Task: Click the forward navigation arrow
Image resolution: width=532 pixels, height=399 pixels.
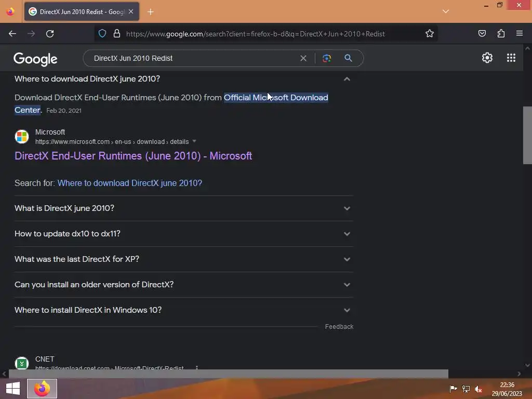Action: pyautogui.click(x=31, y=34)
